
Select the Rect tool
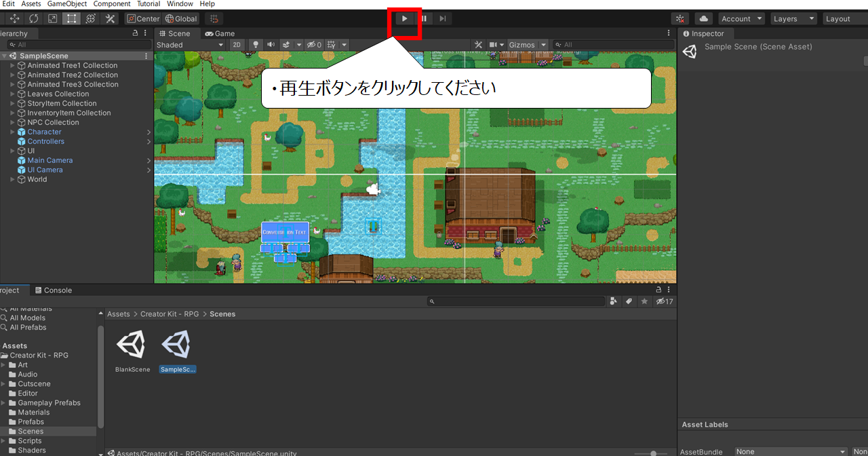tap(71, 18)
